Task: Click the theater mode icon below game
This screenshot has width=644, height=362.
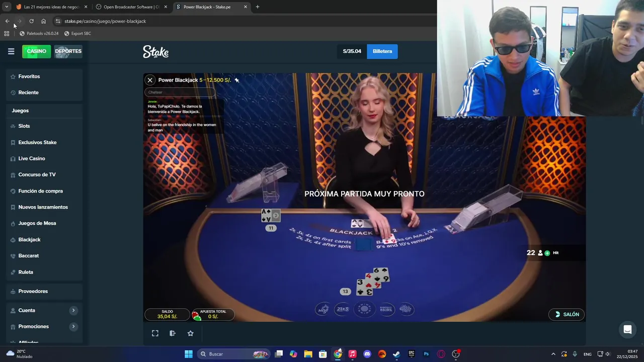Action: [x=173, y=333]
